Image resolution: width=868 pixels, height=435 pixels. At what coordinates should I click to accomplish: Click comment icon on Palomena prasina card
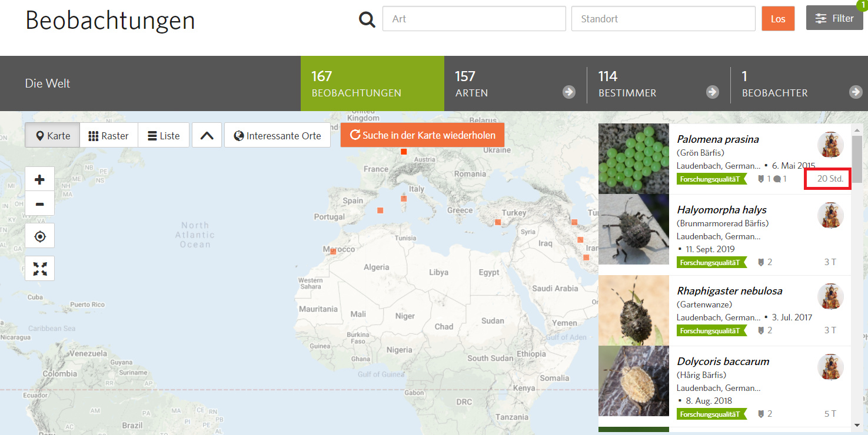pos(777,179)
